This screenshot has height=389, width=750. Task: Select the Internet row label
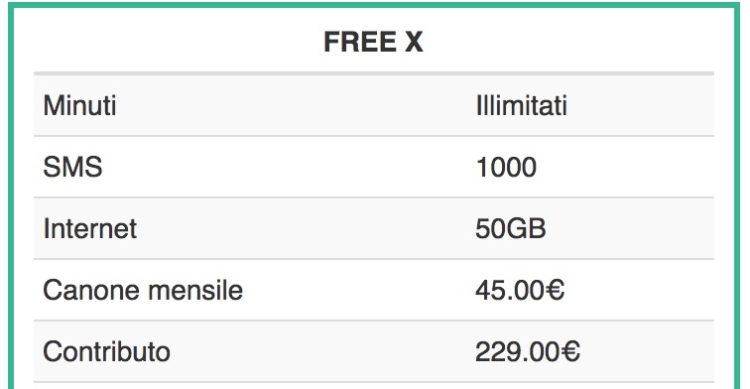(x=90, y=228)
